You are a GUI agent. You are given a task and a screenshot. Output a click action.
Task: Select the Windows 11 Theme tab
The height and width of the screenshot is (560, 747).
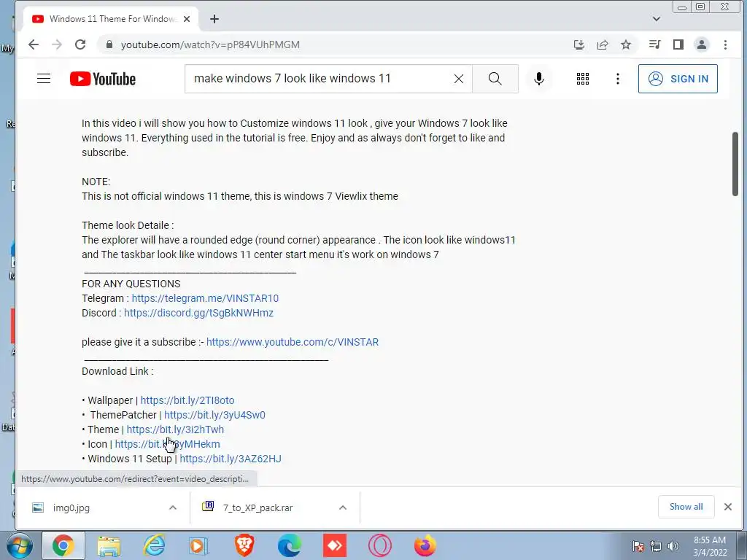click(x=111, y=19)
